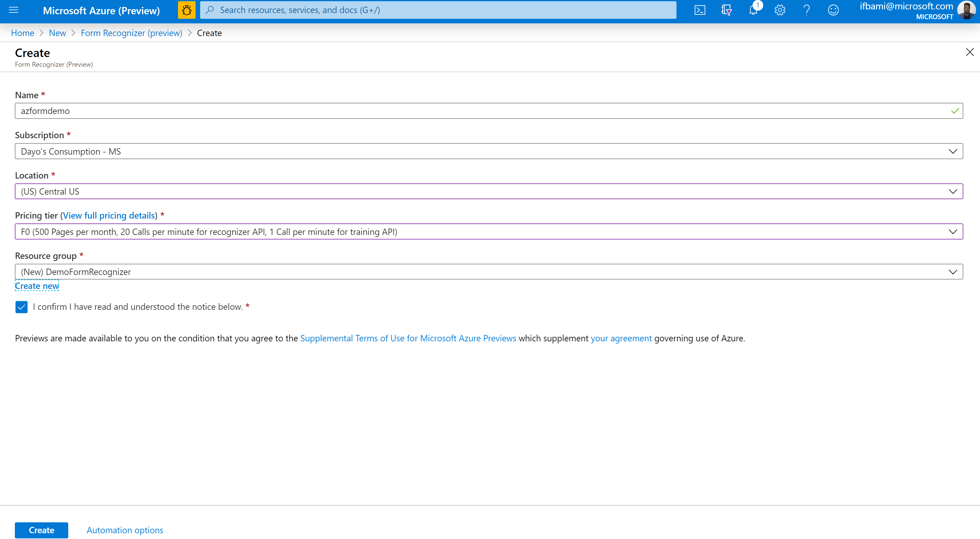Click the yellow bug report icon
The image size is (980, 539).
click(186, 10)
